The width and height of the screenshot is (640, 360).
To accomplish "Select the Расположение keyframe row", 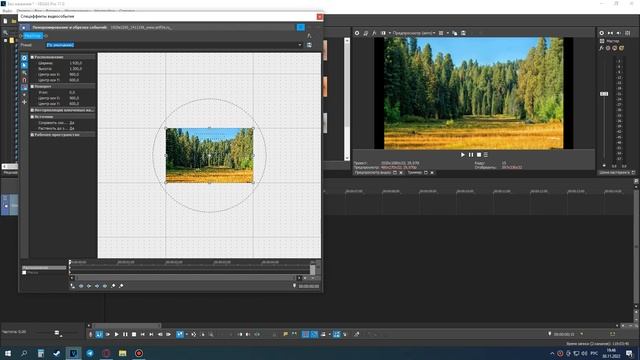I will (44, 268).
